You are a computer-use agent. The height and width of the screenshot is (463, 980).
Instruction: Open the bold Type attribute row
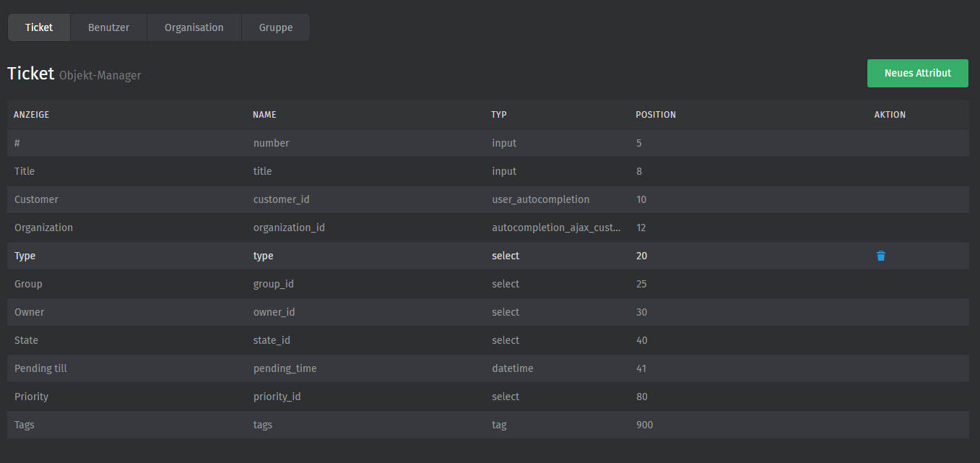[x=488, y=256]
